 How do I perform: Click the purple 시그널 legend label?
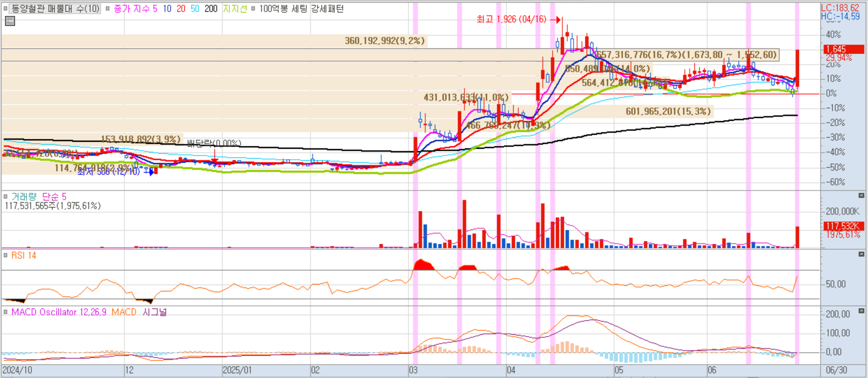[x=154, y=312]
